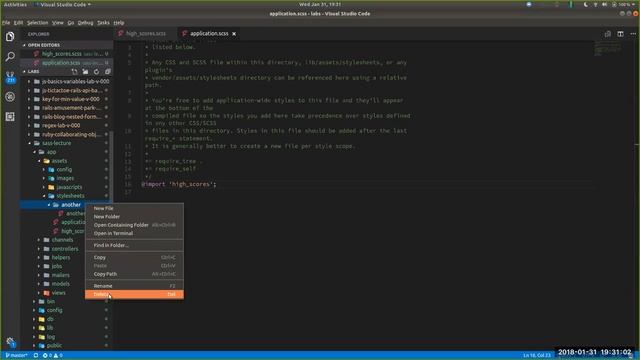Image resolution: width=640 pixels, height=360 pixels.
Task: Open the Manage gear icon with badge
Action: click(11, 342)
